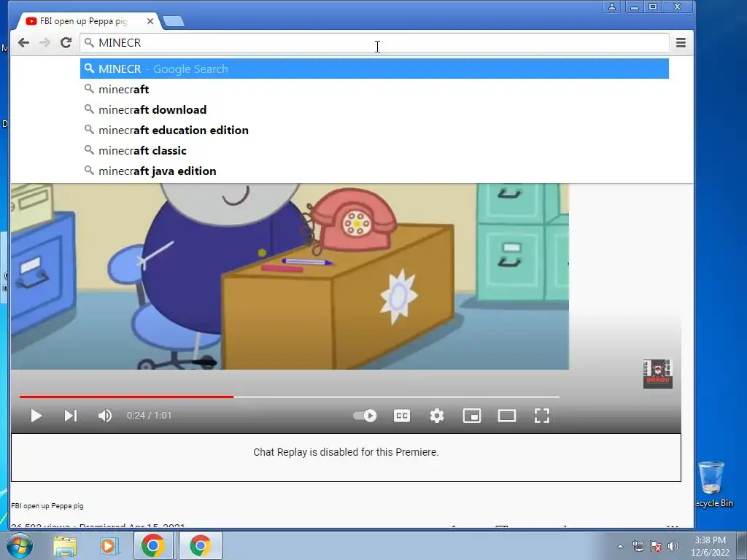The width and height of the screenshot is (747, 560).
Task: Reload the page with the refresh icon
Action: [66, 43]
